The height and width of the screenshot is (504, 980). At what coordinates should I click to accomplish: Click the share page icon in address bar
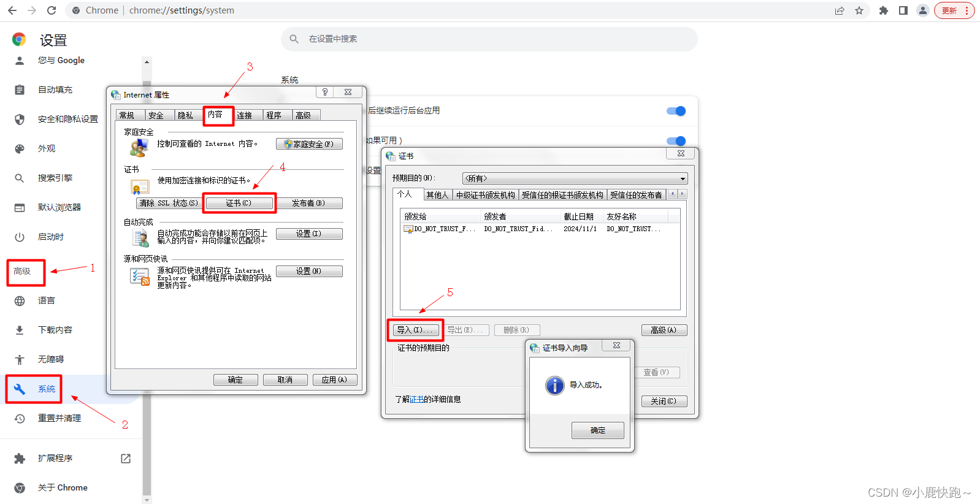(x=840, y=10)
